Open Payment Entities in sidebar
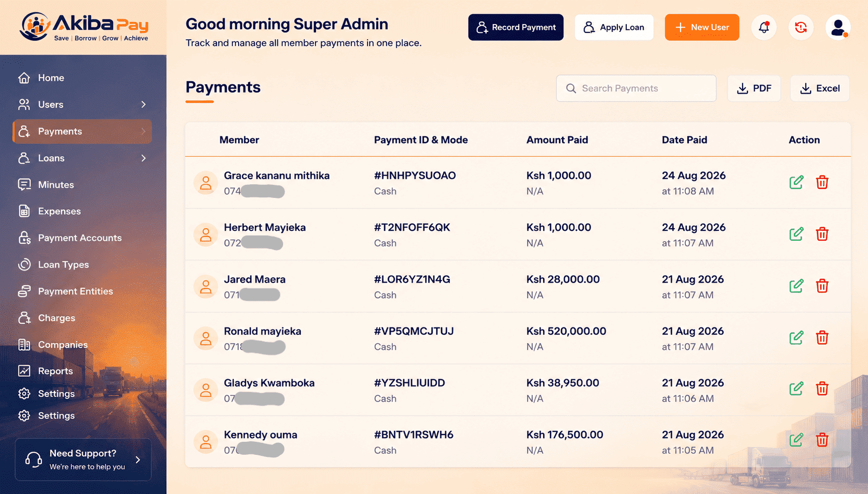The image size is (868, 494). tap(65, 291)
